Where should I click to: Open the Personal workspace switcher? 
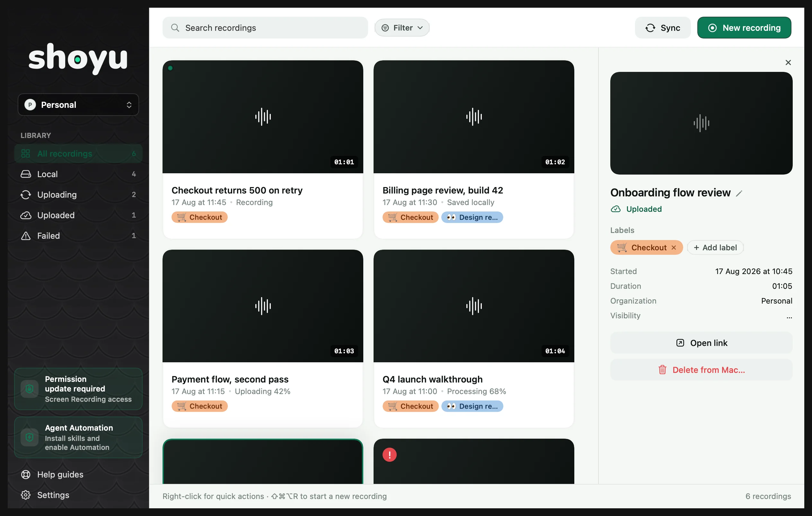78,105
